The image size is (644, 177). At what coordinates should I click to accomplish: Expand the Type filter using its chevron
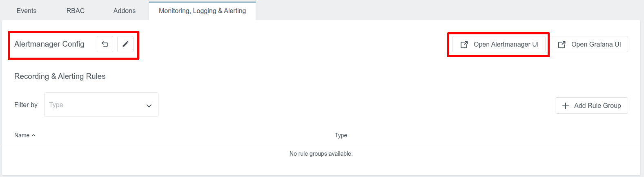tap(149, 105)
